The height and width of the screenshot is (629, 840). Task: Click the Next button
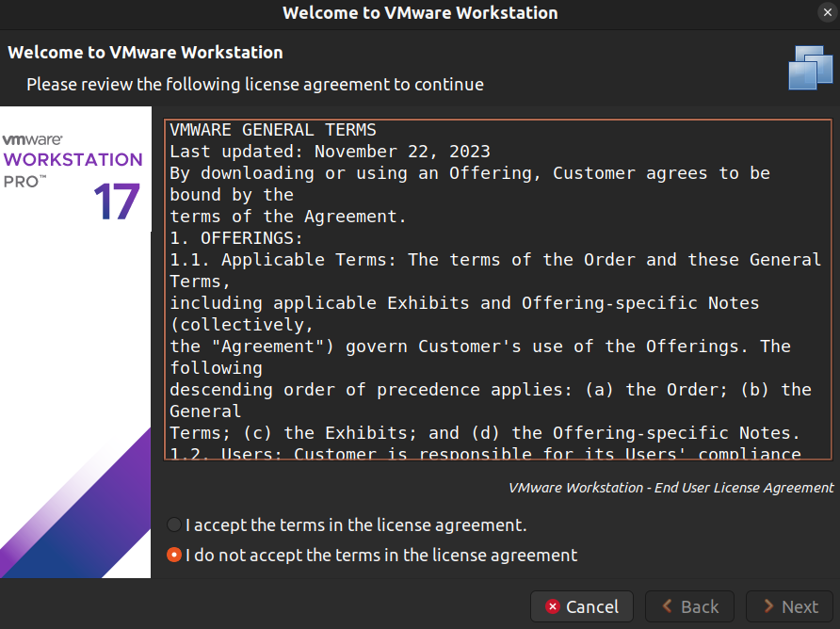[789, 606]
